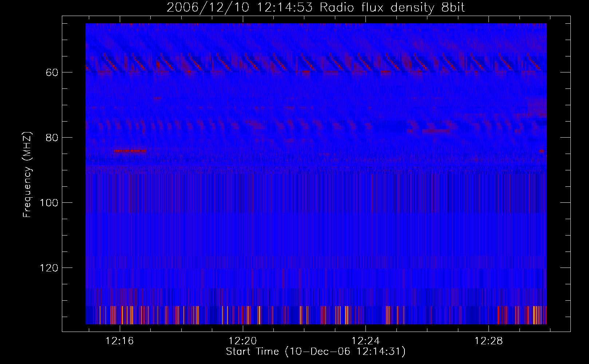Click the 12:28 time tick label
The width and height of the screenshot is (589, 364).
489,341
